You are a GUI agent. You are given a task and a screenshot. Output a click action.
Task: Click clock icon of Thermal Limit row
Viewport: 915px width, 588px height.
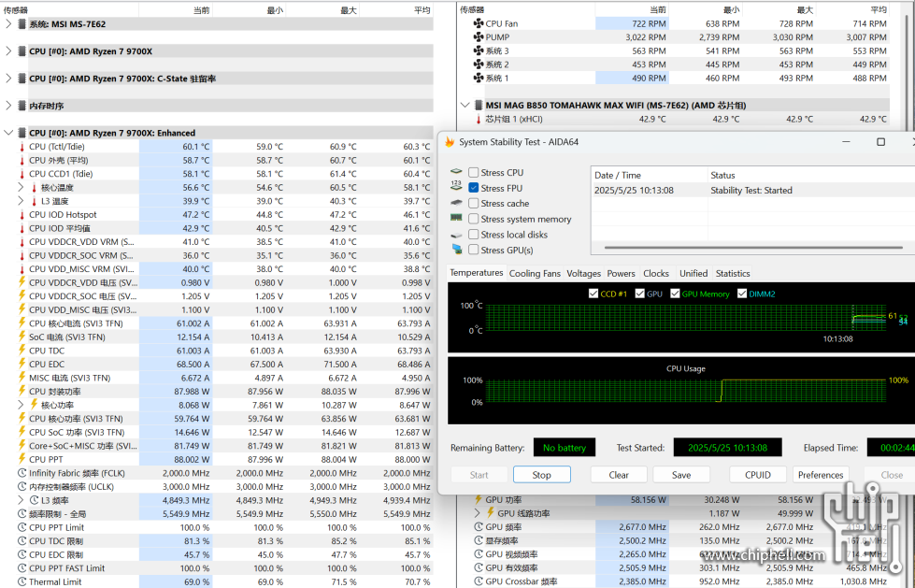[x=22, y=581]
